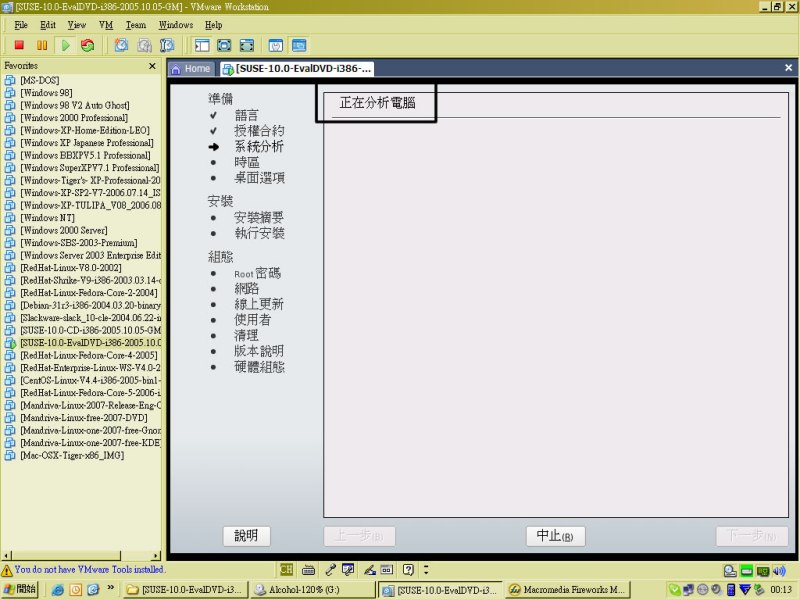Select [Windows 2000 Server] favorite
Screen dimensions: 800x600
[64, 230]
